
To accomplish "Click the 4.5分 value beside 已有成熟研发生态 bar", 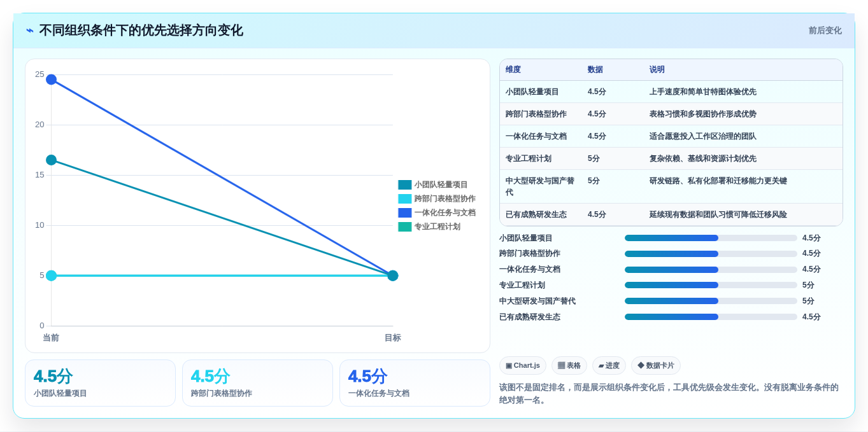I will (x=811, y=317).
